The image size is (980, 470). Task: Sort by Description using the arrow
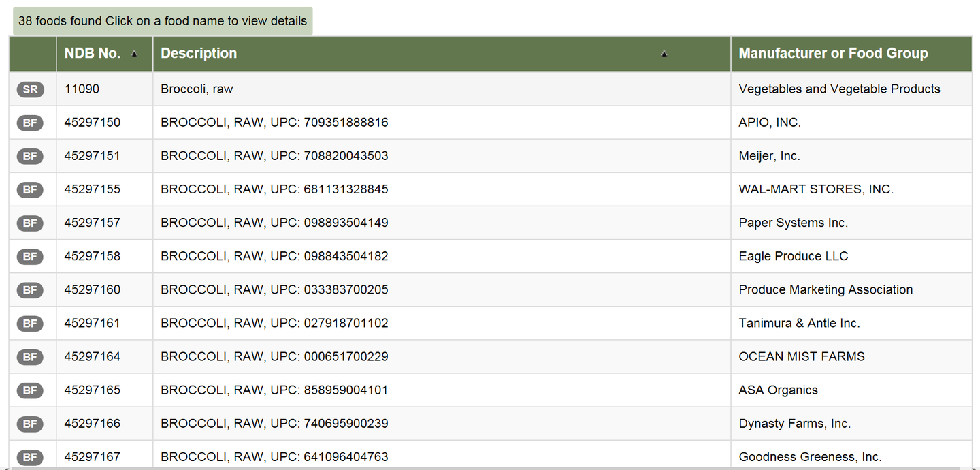pyautogui.click(x=664, y=54)
